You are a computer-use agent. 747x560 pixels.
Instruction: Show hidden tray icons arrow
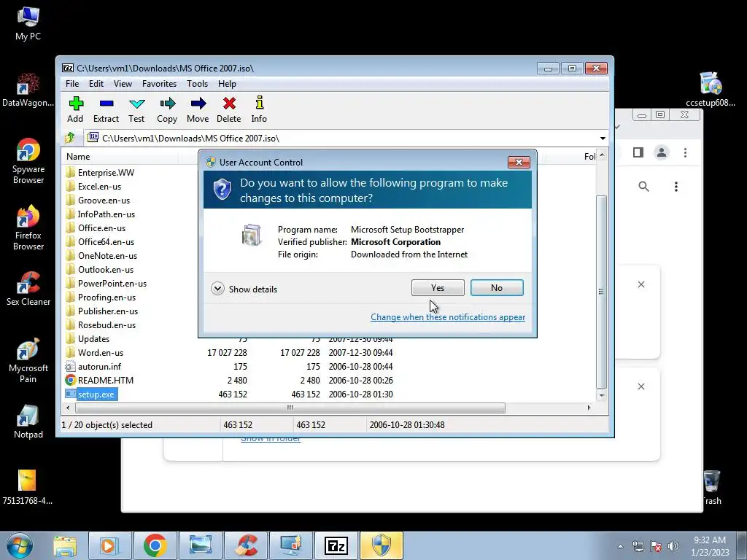pos(620,546)
